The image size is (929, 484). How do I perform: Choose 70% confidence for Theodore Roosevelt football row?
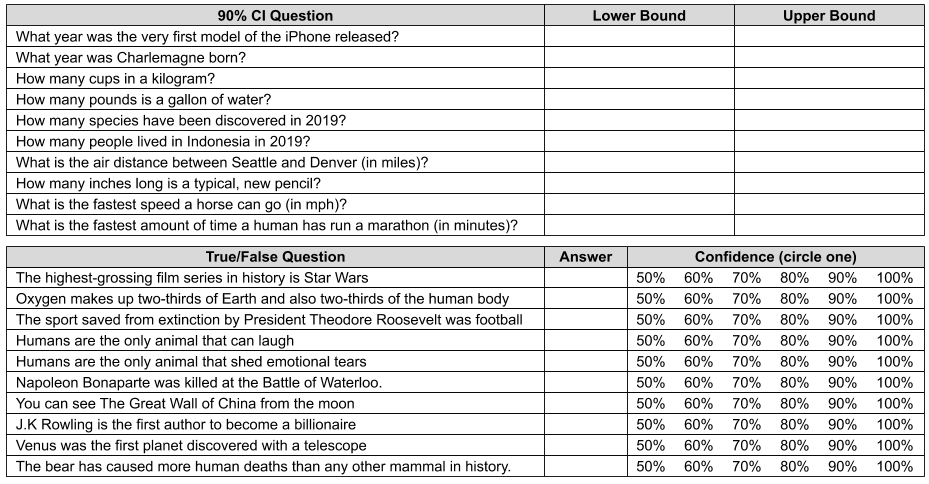[747, 320]
